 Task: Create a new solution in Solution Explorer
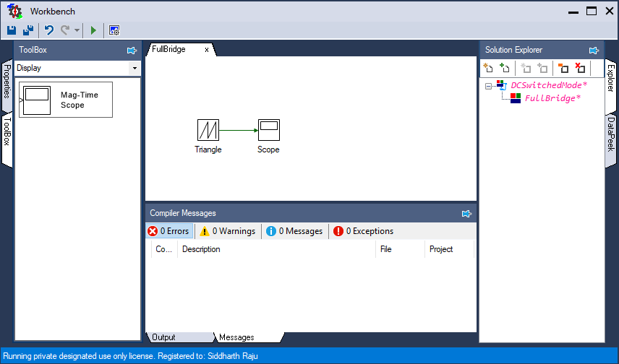[488, 68]
